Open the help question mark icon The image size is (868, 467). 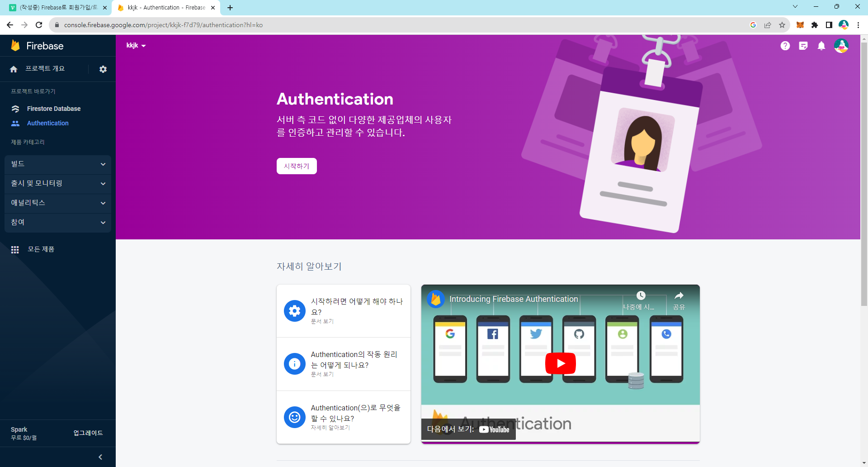pos(785,46)
